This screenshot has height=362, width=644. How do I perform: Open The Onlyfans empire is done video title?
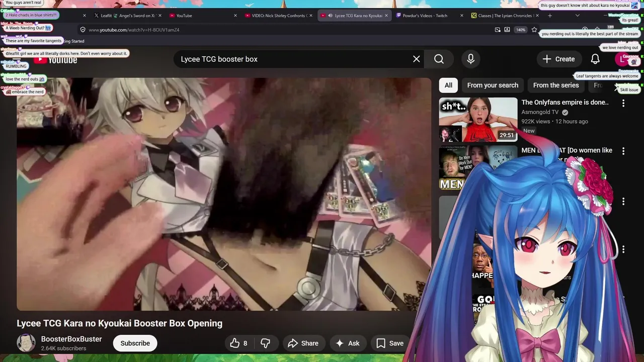[565, 103]
